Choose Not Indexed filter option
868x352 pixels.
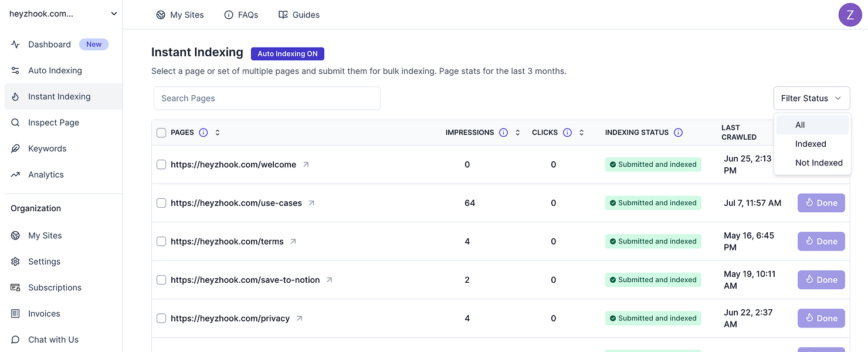point(818,163)
